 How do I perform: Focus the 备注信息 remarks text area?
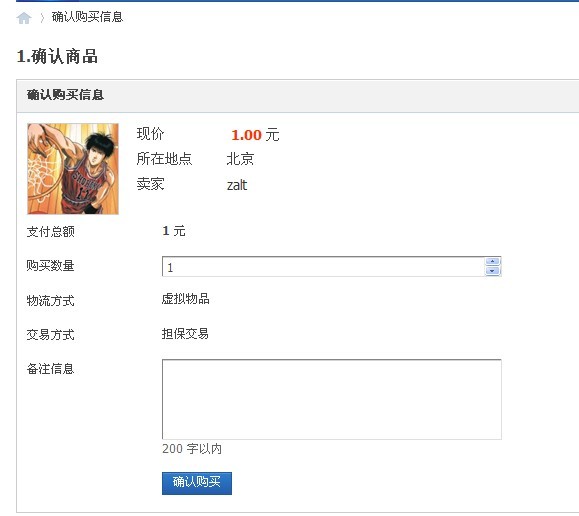click(x=332, y=399)
